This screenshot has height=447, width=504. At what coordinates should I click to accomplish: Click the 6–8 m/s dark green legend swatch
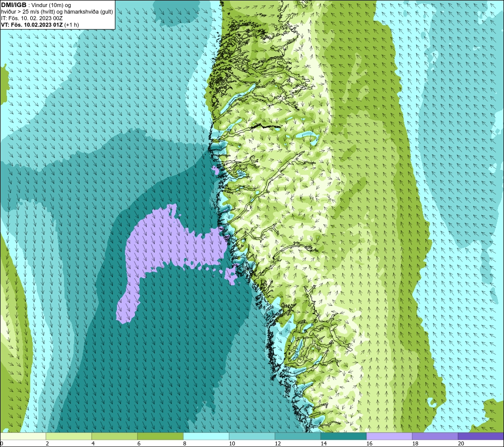pyautogui.click(x=160, y=436)
